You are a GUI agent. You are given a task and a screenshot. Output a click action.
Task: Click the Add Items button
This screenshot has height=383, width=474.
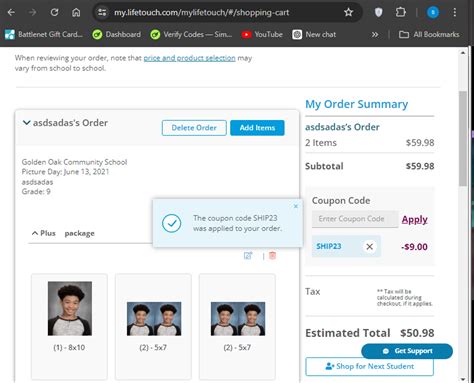[x=257, y=128]
